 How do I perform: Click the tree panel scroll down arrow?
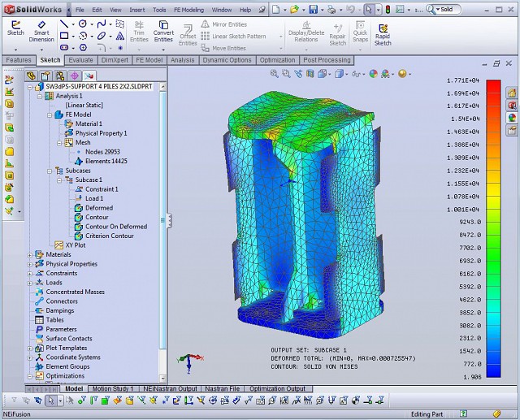point(162,379)
